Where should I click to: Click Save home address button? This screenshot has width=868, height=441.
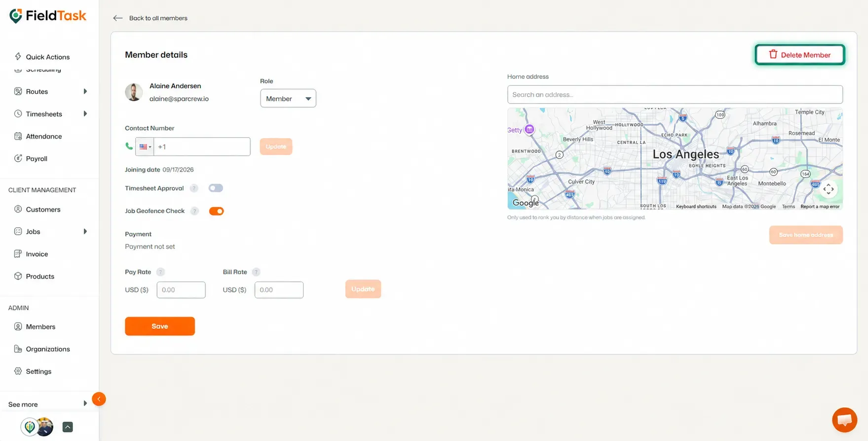click(806, 235)
